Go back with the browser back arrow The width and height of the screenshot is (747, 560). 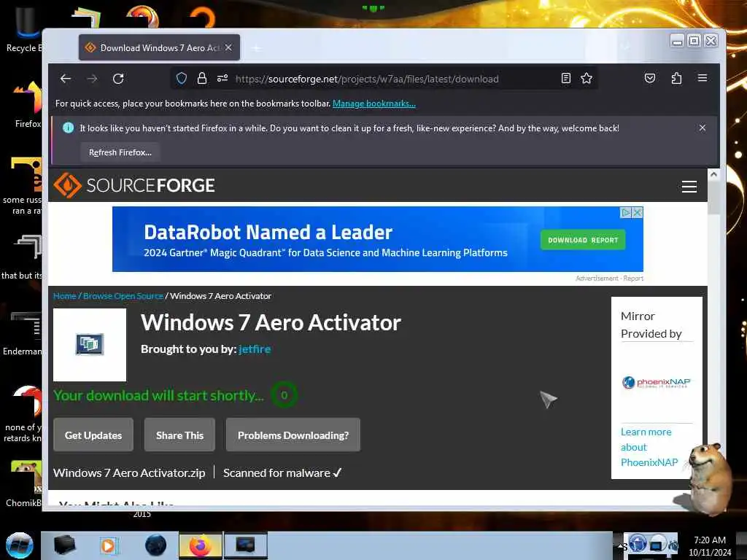pos(66,79)
